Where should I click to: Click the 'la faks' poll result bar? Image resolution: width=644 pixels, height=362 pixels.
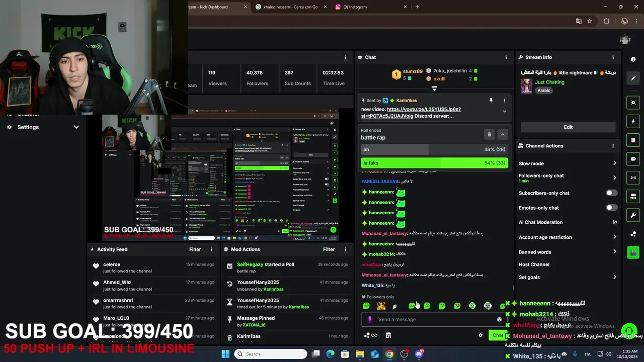coord(434,163)
